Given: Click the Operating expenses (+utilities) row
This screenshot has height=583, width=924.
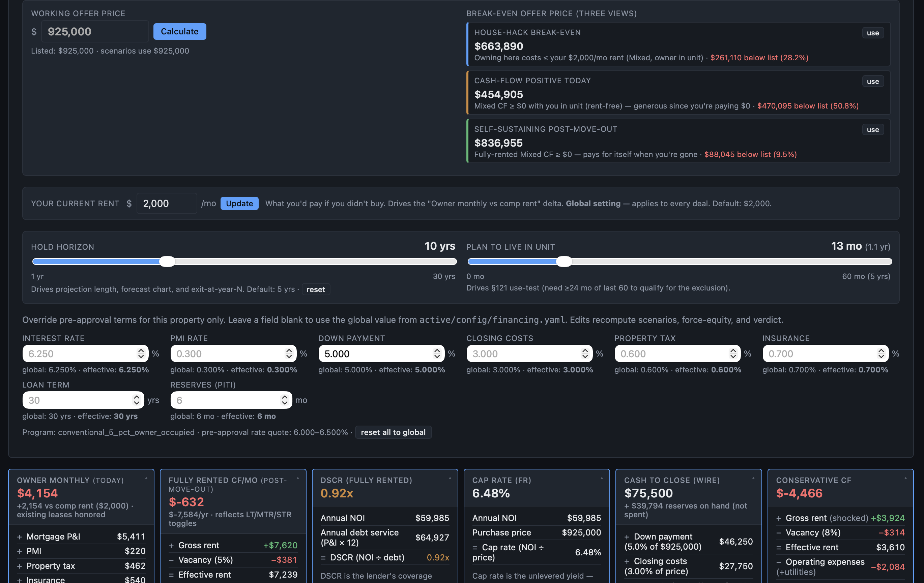Looking at the screenshot, I should (x=840, y=567).
